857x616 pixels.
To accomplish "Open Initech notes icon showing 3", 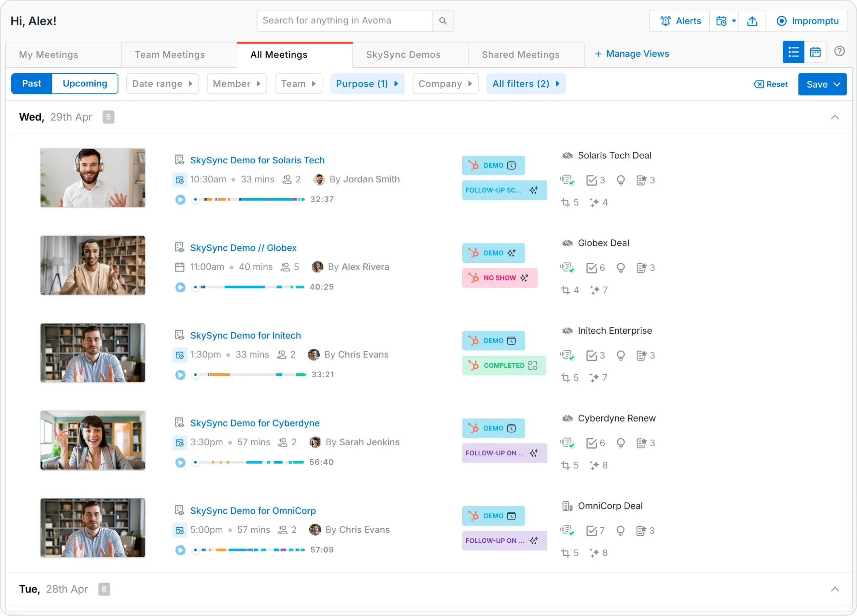I will pos(641,356).
